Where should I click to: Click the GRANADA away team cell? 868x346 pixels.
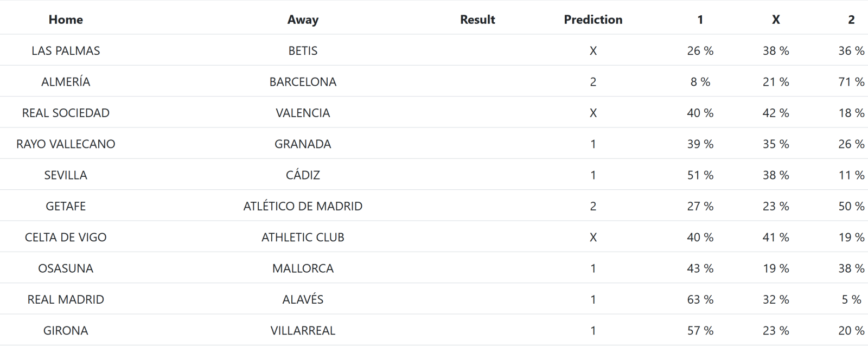303,144
